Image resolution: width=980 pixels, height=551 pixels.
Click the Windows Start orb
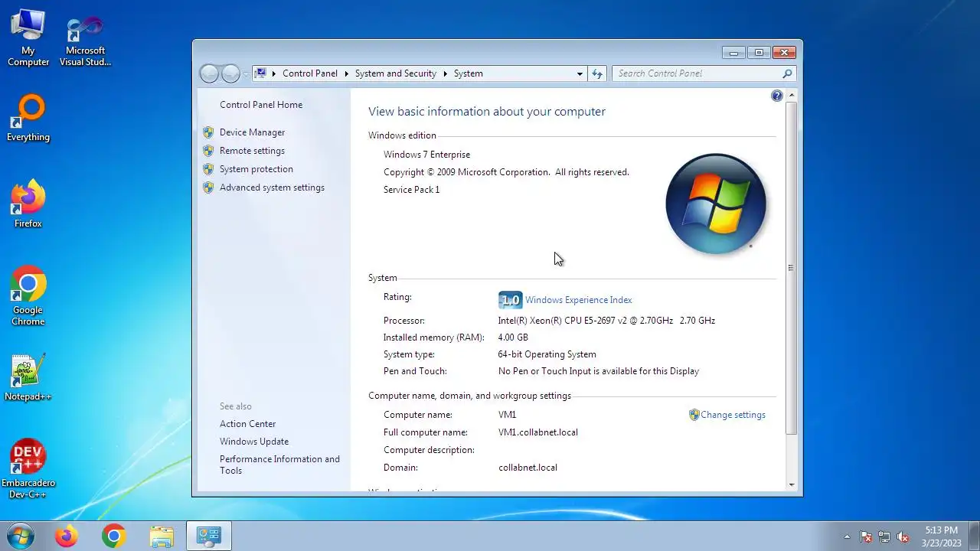click(x=20, y=536)
